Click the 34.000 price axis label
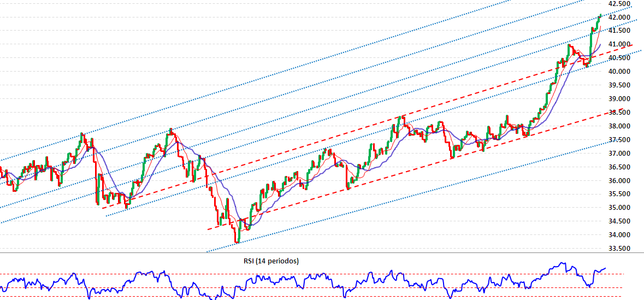 click(x=620, y=234)
